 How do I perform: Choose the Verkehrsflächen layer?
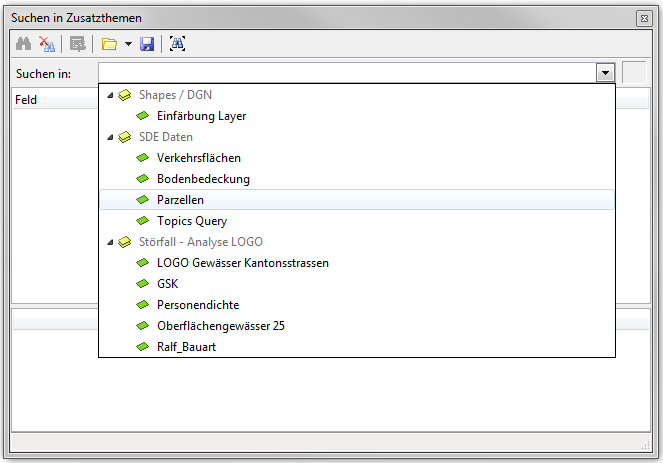coord(198,158)
